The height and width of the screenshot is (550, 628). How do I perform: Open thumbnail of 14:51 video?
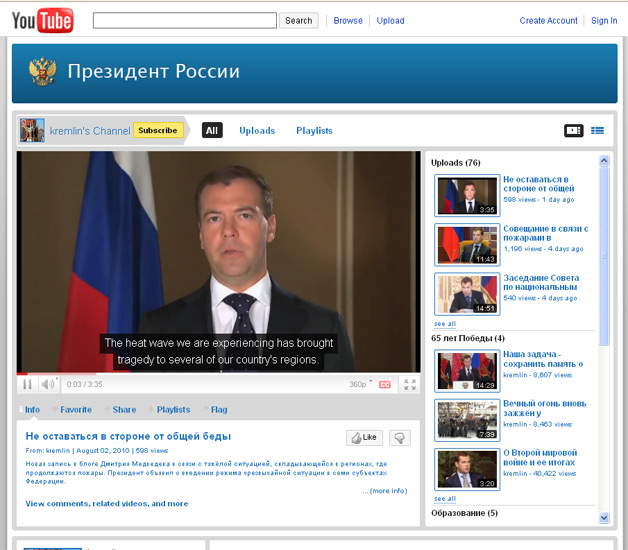pos(467,294)
